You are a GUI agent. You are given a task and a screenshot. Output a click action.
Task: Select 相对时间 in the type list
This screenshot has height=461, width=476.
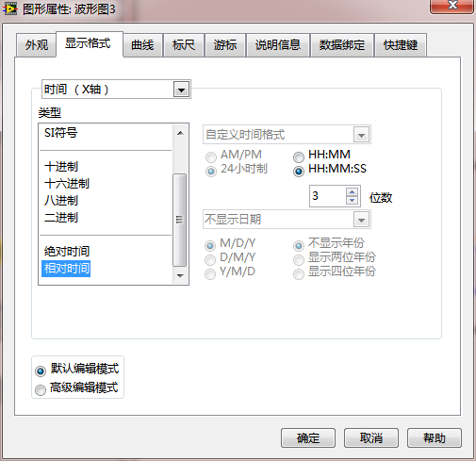(66, 269)
